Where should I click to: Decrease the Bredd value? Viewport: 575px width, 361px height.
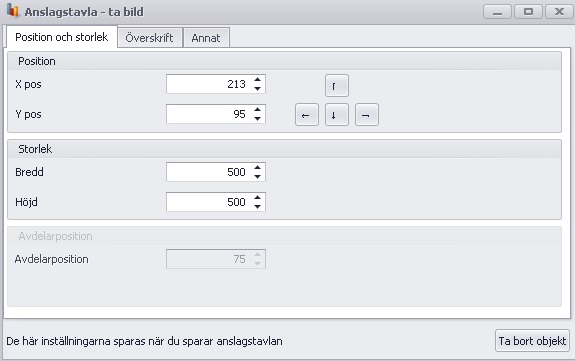(257, 176)
